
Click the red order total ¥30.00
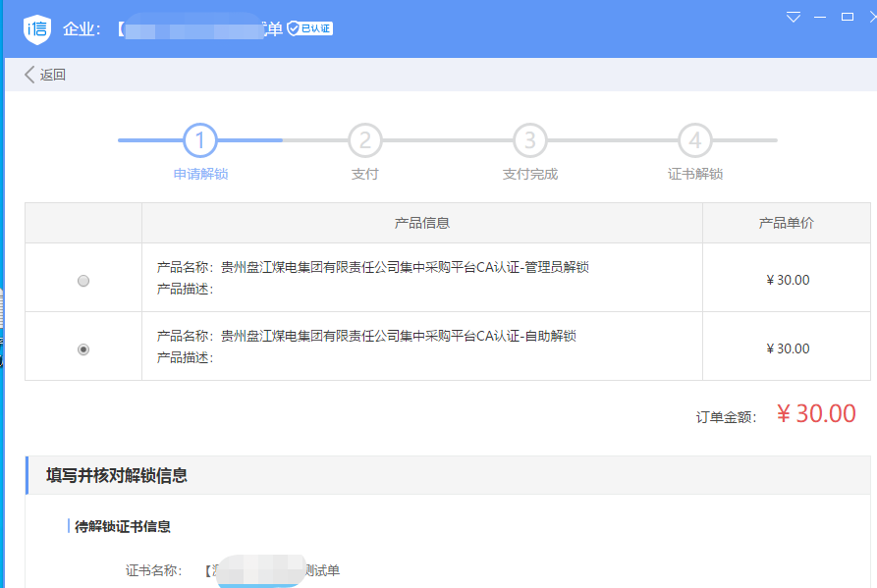[x=815, y=413]
